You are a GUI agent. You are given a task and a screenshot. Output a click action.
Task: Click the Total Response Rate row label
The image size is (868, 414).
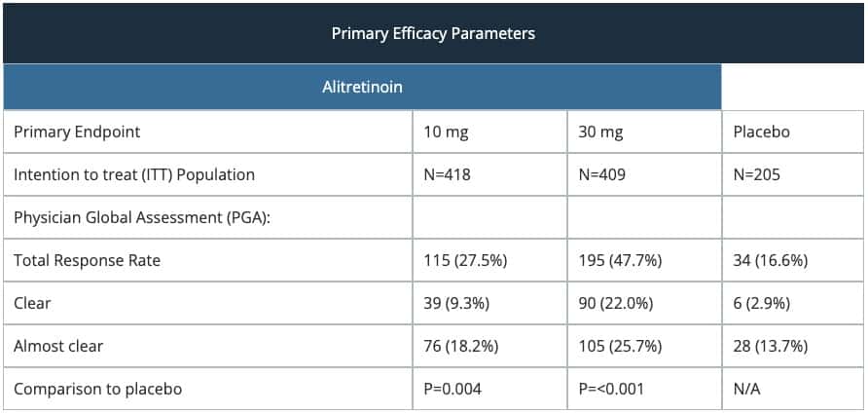pyautogui.click(x=87, y=261)
